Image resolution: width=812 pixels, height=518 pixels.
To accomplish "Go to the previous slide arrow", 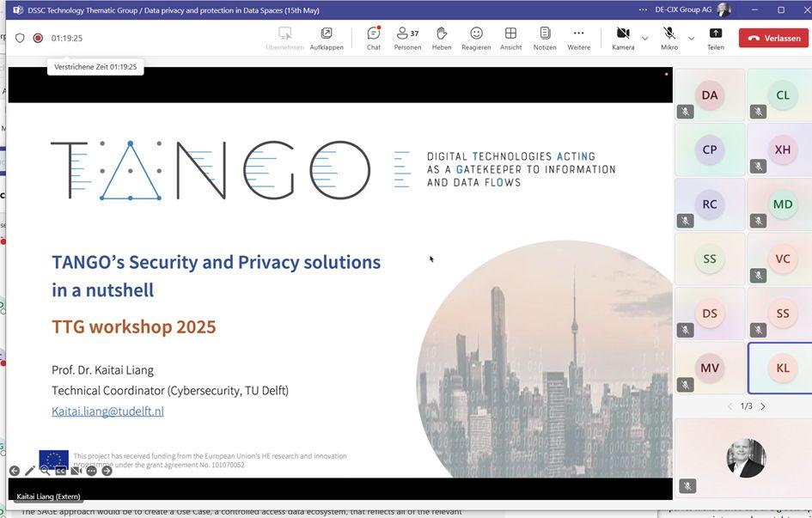I will click(x=15, y=471).
